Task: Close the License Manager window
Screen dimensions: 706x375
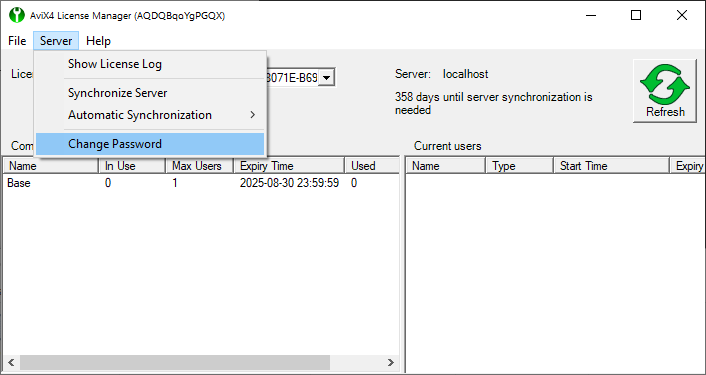Action: pos(682,15)
